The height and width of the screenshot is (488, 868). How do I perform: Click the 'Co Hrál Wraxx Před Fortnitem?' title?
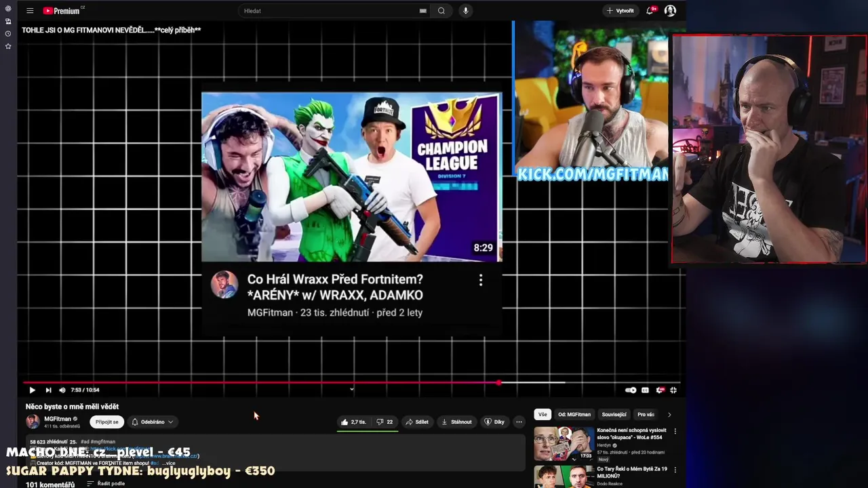(335, 287)
